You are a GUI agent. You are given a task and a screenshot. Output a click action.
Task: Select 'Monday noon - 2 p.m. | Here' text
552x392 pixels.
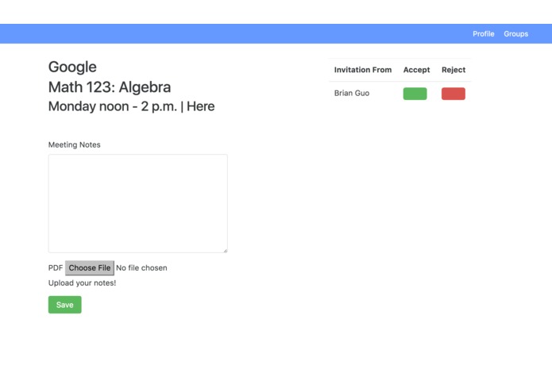[131, 106]
